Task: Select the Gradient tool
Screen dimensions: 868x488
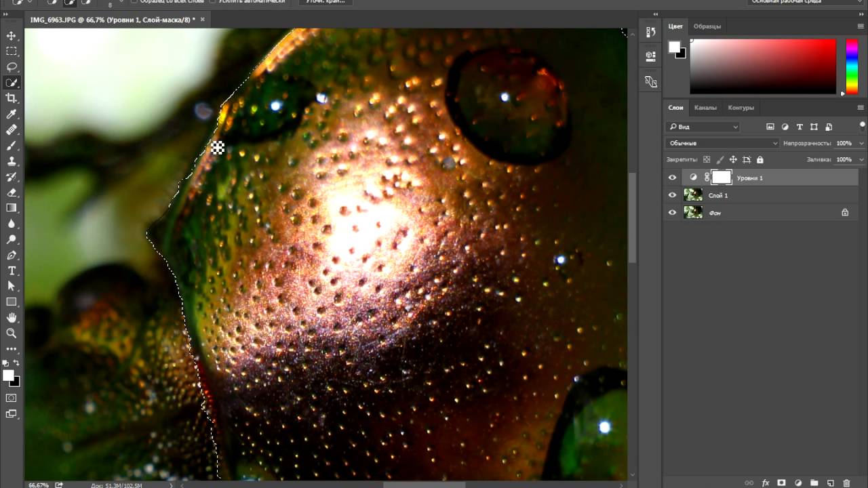Action: 12,208
